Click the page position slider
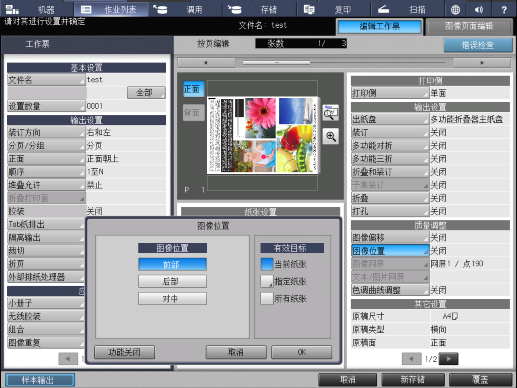517x388 pixels. (x=277, y=63)
